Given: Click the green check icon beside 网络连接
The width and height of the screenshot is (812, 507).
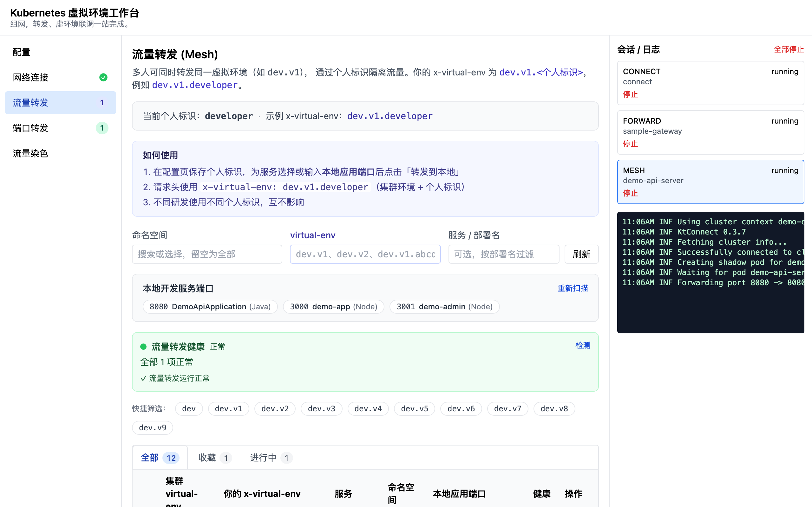Looking at the screenshot, I should point(103,77).
